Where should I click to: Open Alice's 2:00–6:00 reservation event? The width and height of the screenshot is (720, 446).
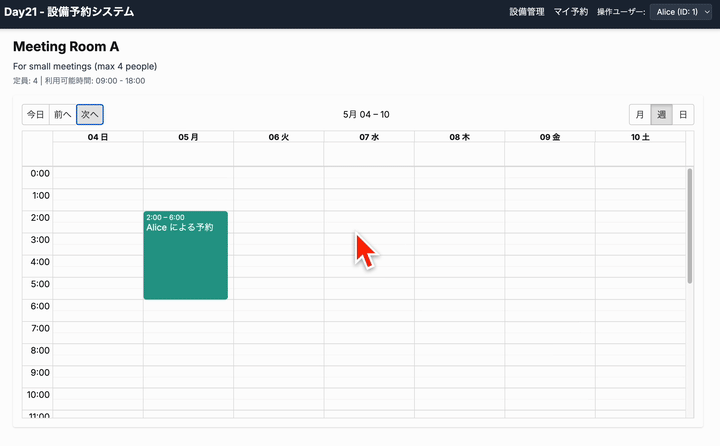coord(186,255)
